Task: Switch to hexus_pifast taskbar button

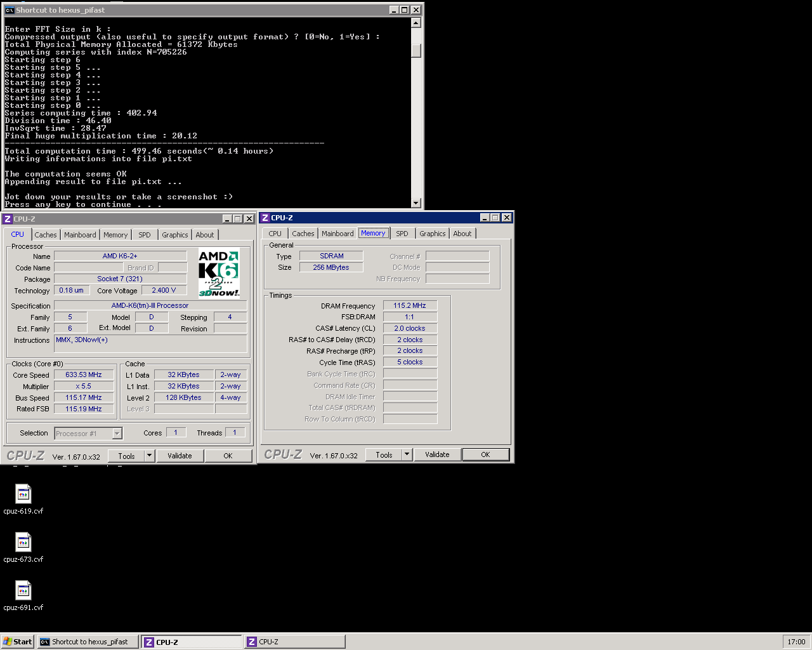Action: 88,642
